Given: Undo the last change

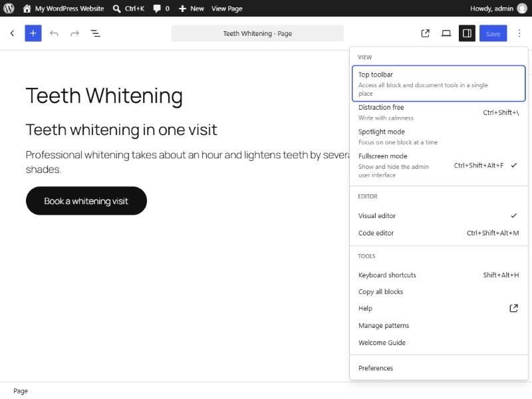Looking at the screenshot, I should [54, 33].
